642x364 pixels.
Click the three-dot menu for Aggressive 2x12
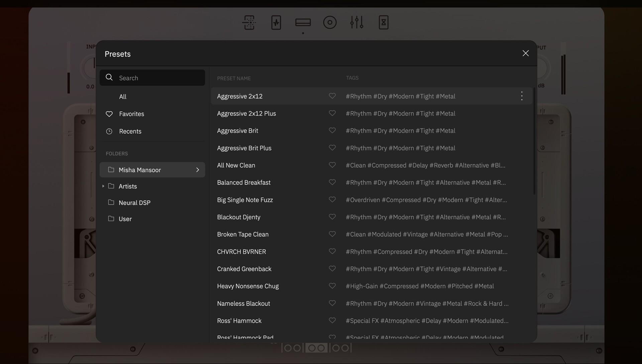pos(522,96)
